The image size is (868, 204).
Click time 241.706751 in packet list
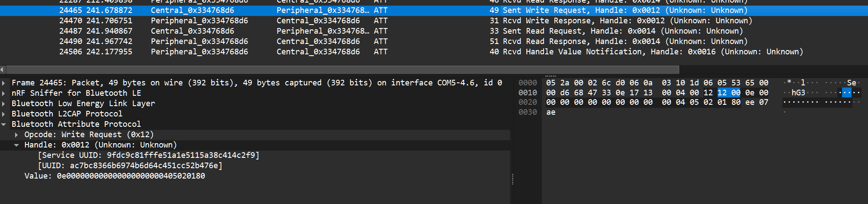pyautogui.click(x=109, y=21)
